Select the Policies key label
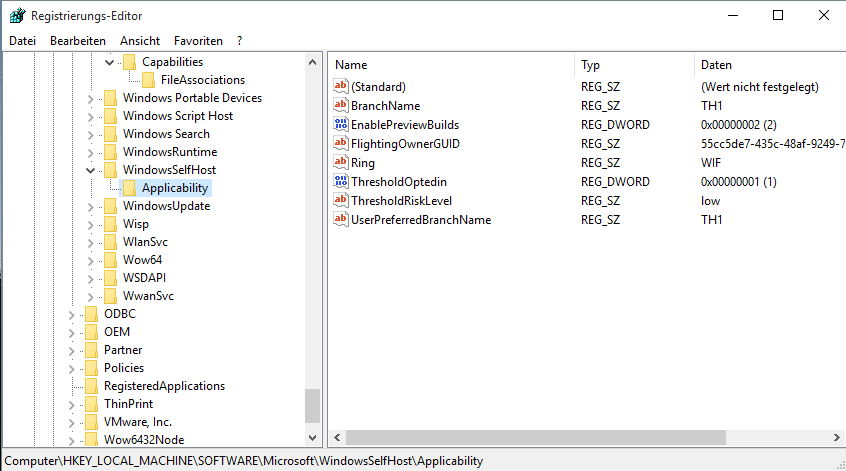 [x=124, y=368]
